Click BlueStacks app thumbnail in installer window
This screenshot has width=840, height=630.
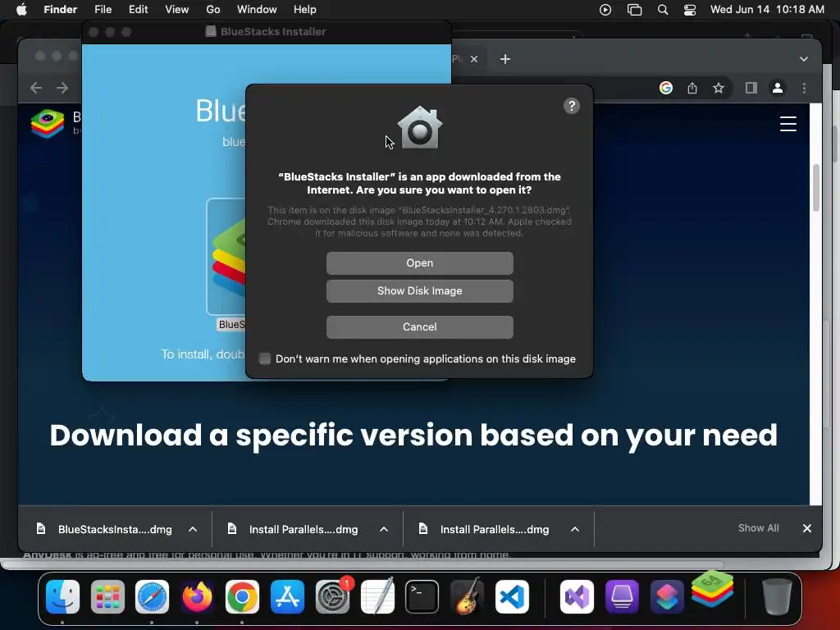[x=227, y=257]
